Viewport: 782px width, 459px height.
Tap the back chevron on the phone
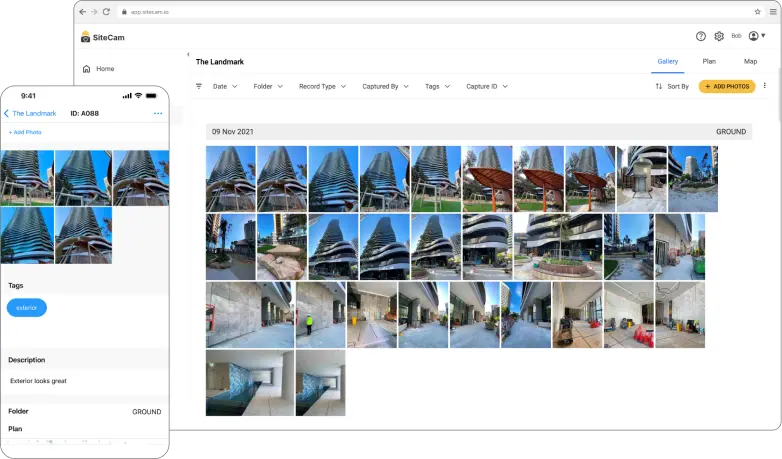(x=6, y=113)
